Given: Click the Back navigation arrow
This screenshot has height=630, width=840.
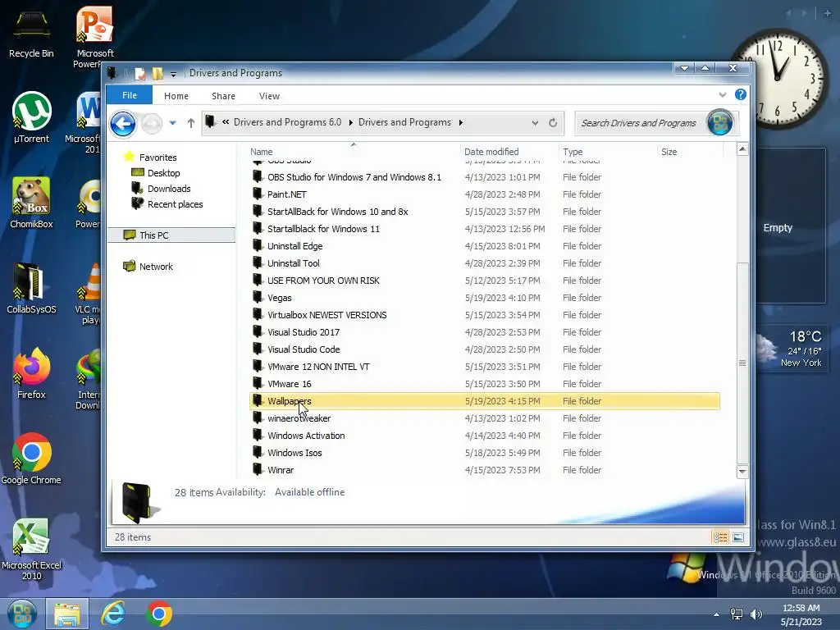Looking at the screenshot, I should (x=123, y=124).
